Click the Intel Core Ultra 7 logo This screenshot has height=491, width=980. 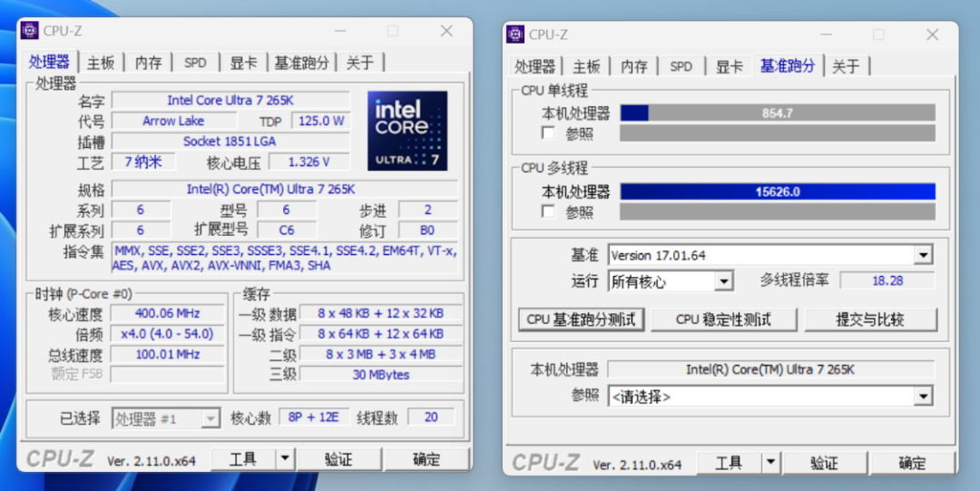407,131
